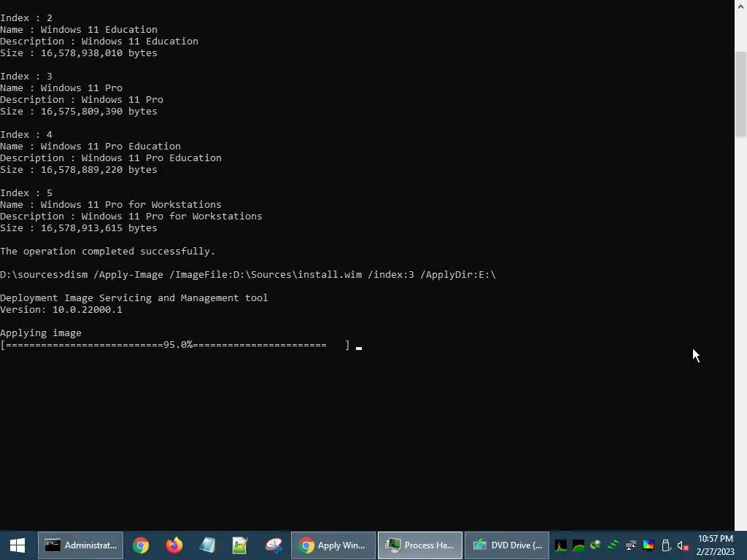The height and width of the screenshot is (560, 747).
Task: Open the Snipping Tool taskbar icon
Action: click(x=274, y=545)
